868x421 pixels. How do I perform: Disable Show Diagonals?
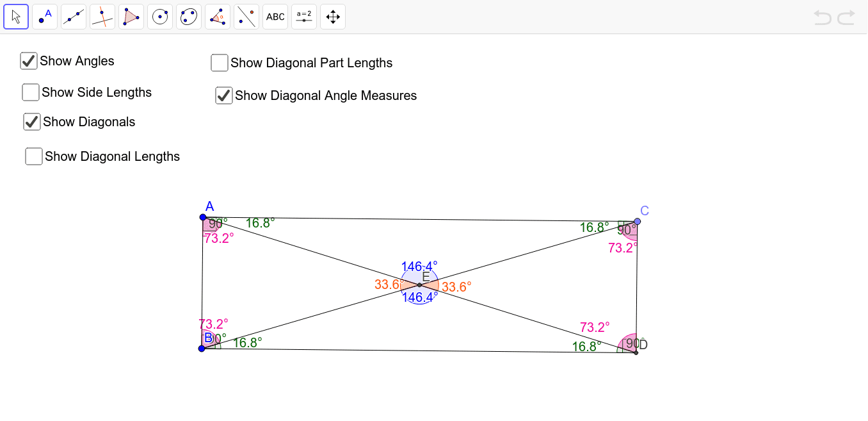click(x=31, y=122)
